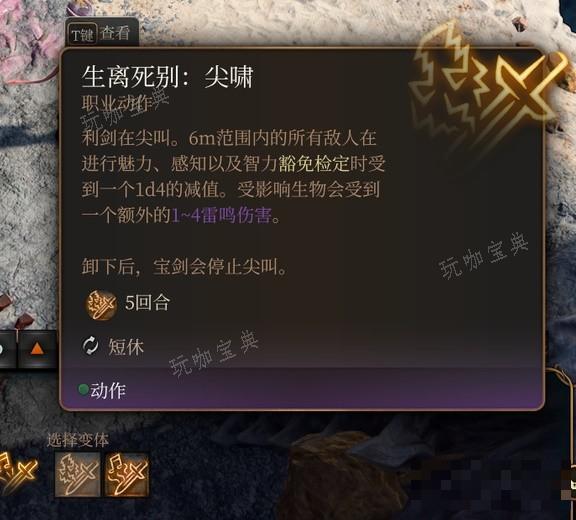The width and height of the screenshot is (576, 520).
Task: Expand the panel with the orange triangle
Action: tap(37, 349)
